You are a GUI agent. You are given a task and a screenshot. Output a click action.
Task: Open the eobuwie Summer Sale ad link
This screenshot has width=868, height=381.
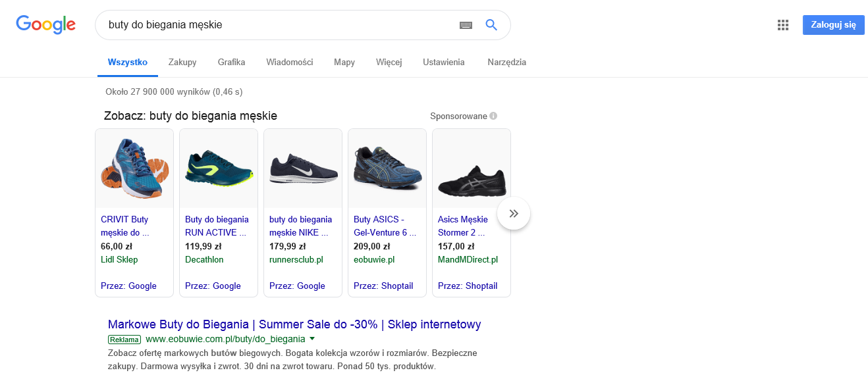coord(294,324)
